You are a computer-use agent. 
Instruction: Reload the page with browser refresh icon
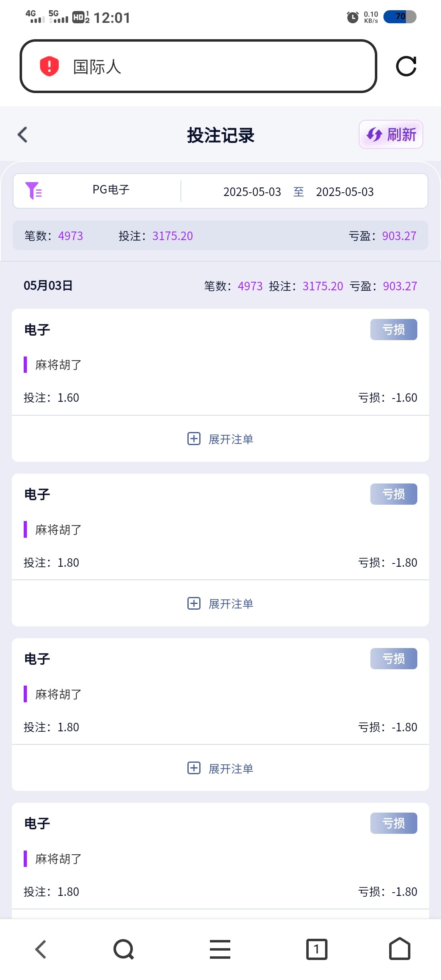(x=406, y=66)
